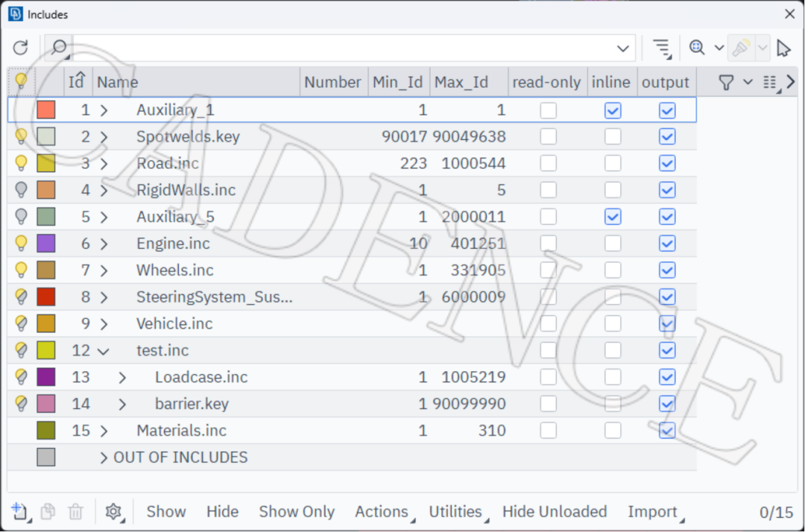
Task: Click the lightbulb icon in column header
Action: pos(21,81)
